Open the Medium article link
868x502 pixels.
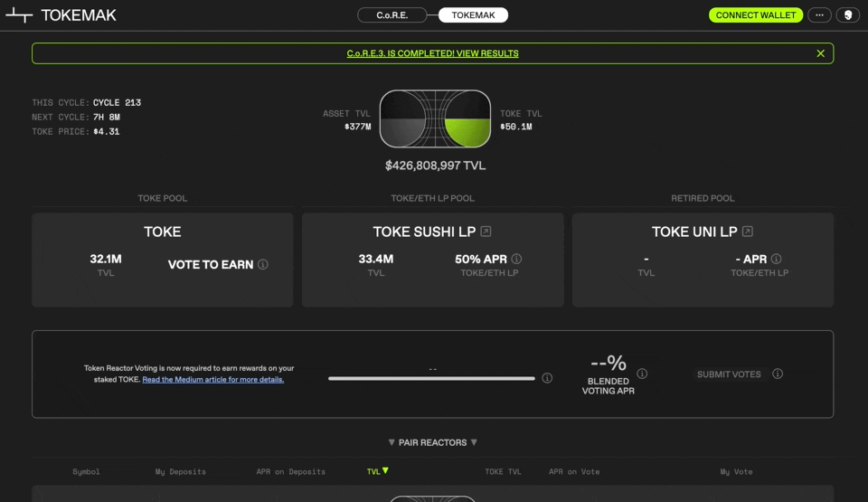pyautogui.click(x=213, y=380)
